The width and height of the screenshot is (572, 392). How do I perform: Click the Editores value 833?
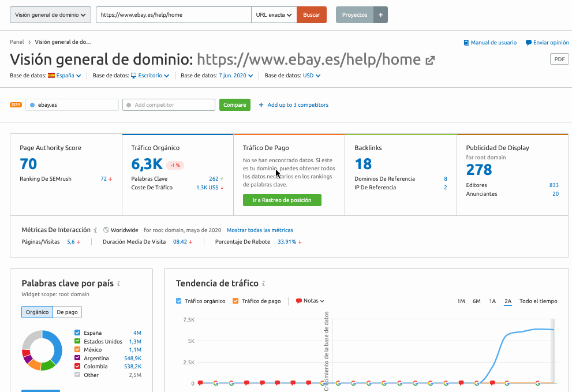(554, 185)
